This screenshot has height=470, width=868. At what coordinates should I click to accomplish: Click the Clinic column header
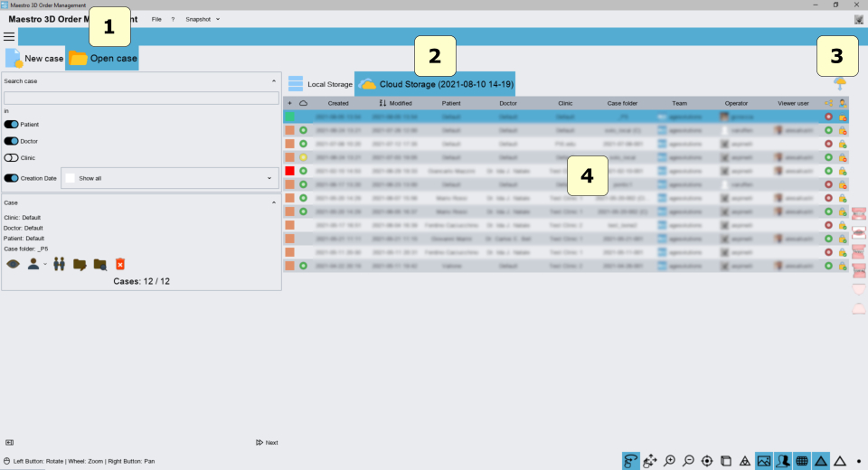point(565,104)
